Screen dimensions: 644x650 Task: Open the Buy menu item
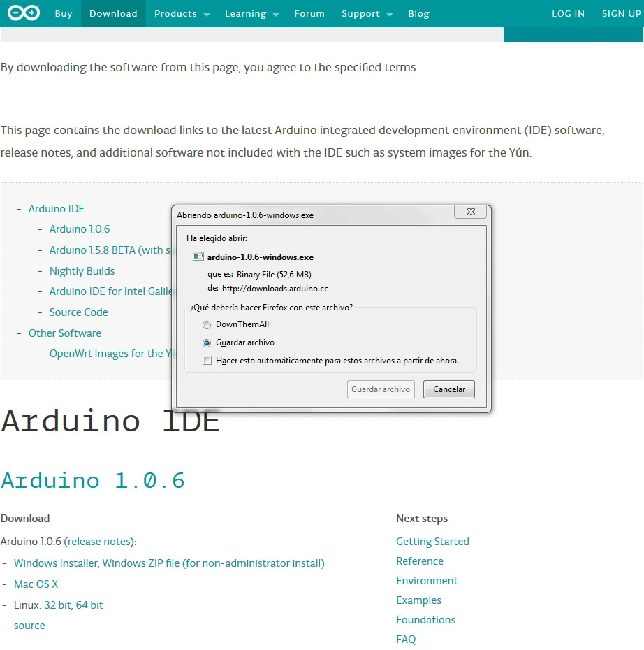64,14
